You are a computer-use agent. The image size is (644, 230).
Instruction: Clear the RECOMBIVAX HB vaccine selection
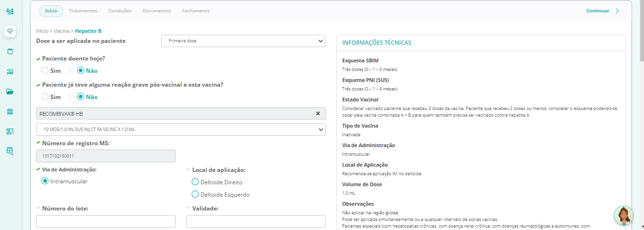point(318,113)
